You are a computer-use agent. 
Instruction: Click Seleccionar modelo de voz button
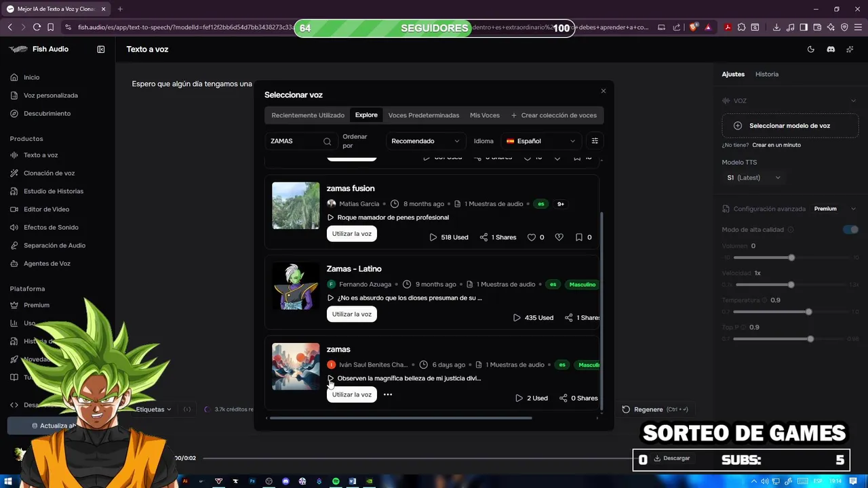pos(790,126)
